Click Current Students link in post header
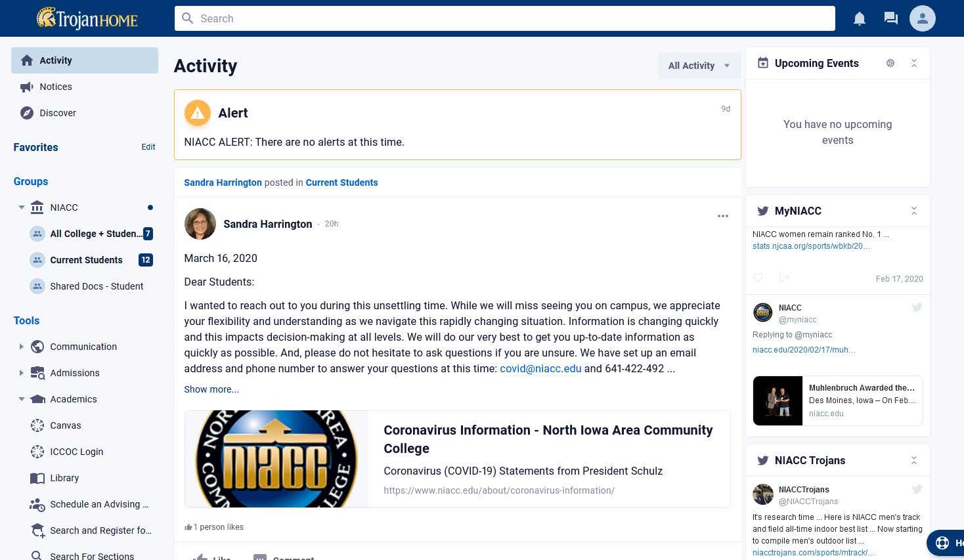 click(x=341, y=183)
